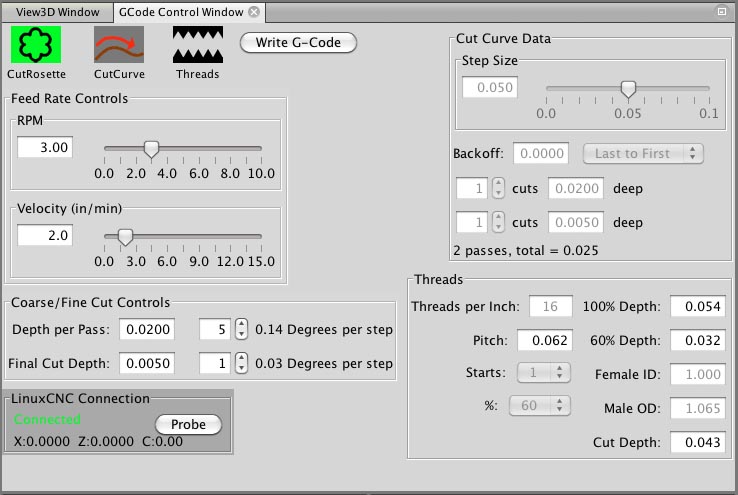The width and height of the screenshot is (738, 495).
Task: Click the Probe button
Action: 188,424
